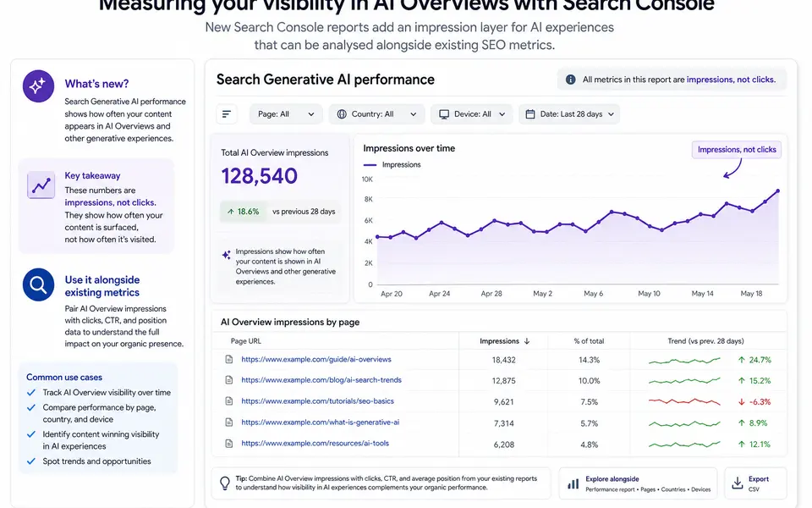Open the Page: All dropdown

tap(286, 114)
